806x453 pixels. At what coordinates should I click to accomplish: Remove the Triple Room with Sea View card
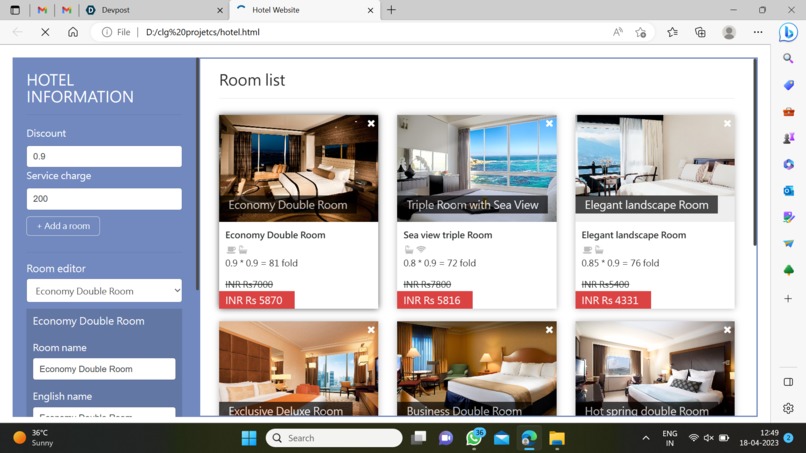549,123
